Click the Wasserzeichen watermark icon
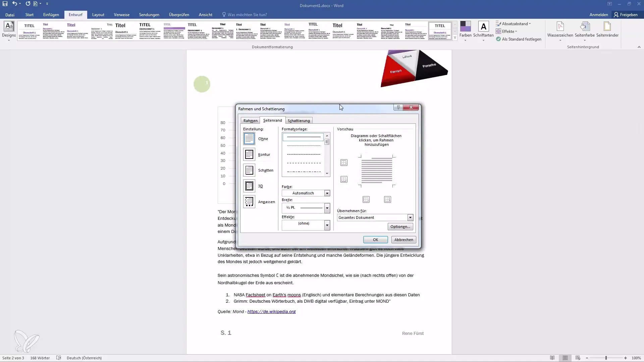Image resolution: width=644 pixels, height=362 pixels. 560,26
